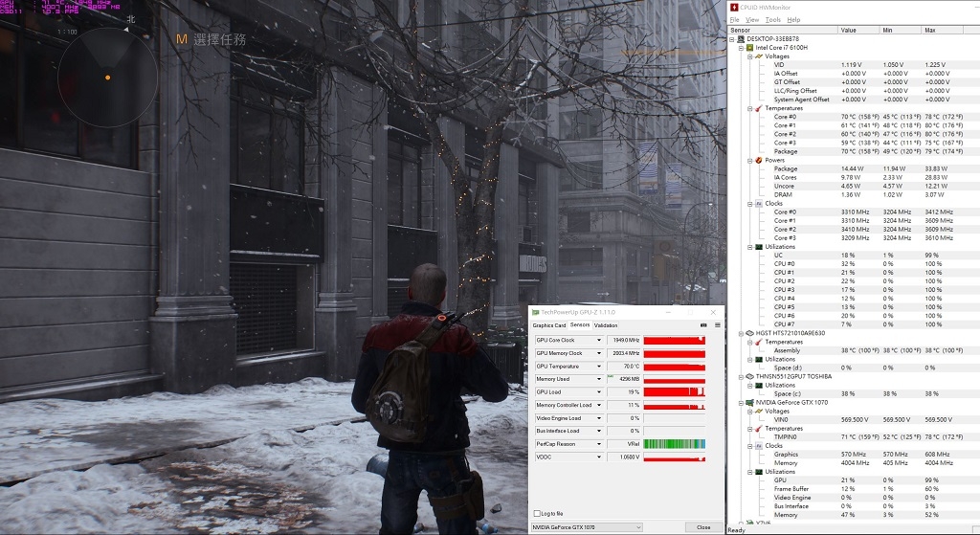Click the Clocks icon under GeForce GTX 1070
This screenshot has width=980, height=535.
coord(759,446)
